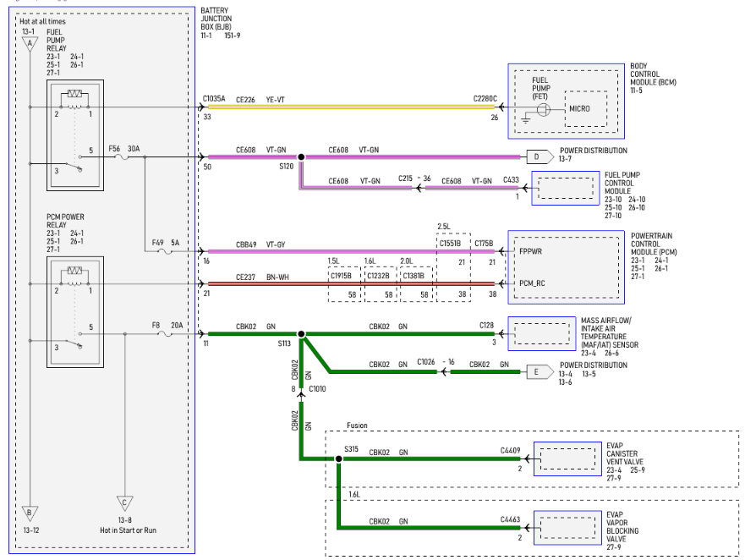Select the EVAP Vapor Blocking Valve box
The width and height of the screenshot is (756, 560).
pos(568,528)
